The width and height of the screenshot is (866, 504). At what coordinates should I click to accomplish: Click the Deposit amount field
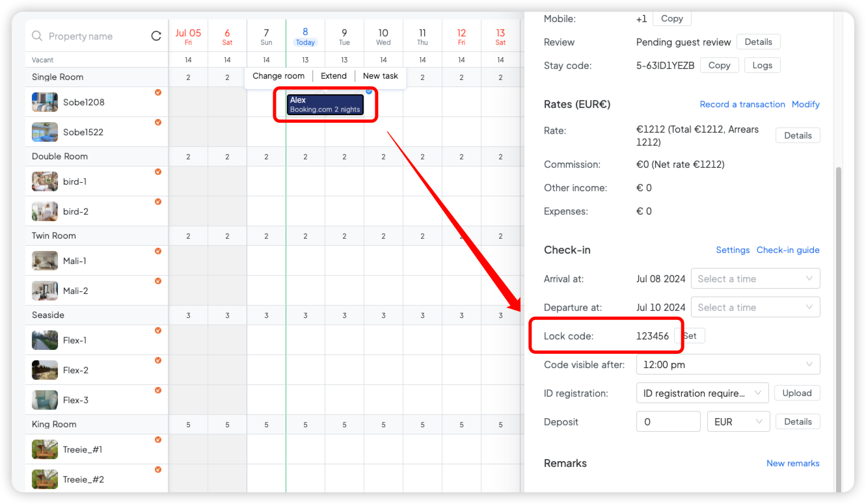pyautogui.click(x=668, y=421)
